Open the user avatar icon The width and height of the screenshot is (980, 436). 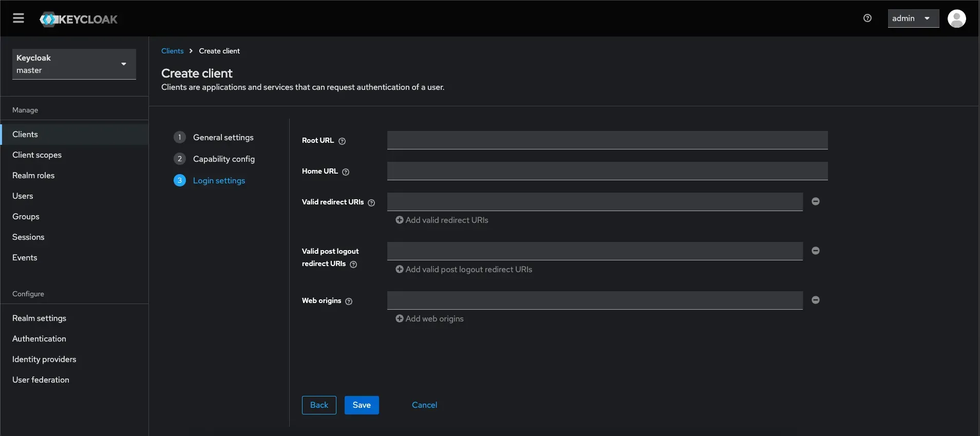click(956, 18)
